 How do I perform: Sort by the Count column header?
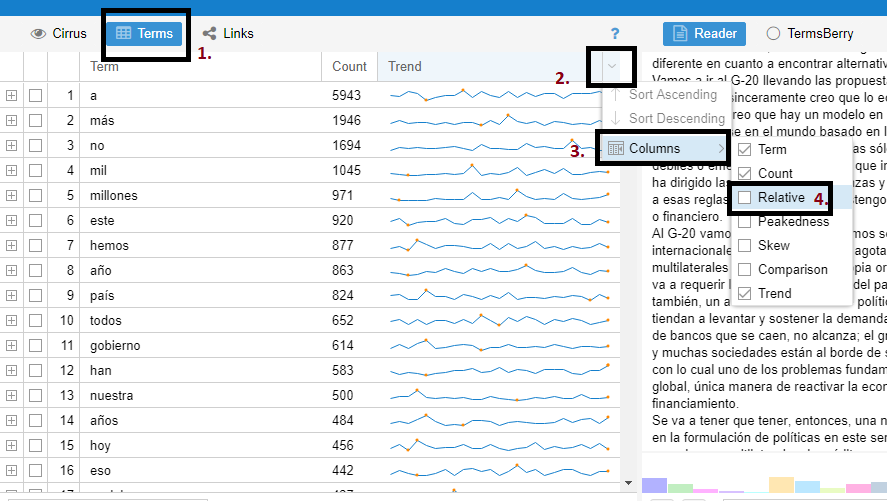pos(349,67)
